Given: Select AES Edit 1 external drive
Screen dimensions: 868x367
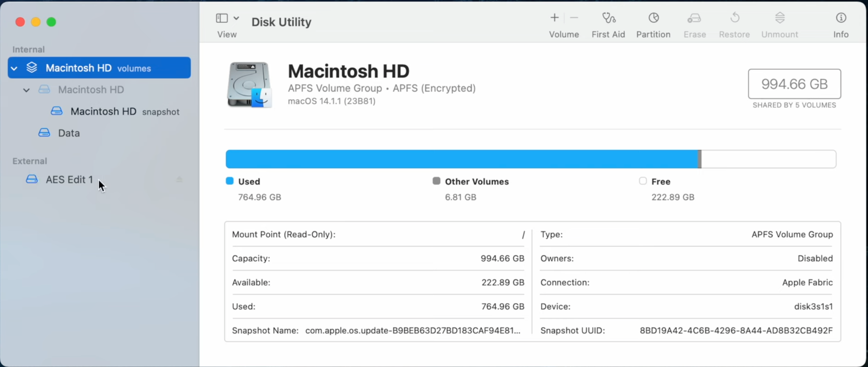Looking at the screenshot, I should [x=99, y=179].
